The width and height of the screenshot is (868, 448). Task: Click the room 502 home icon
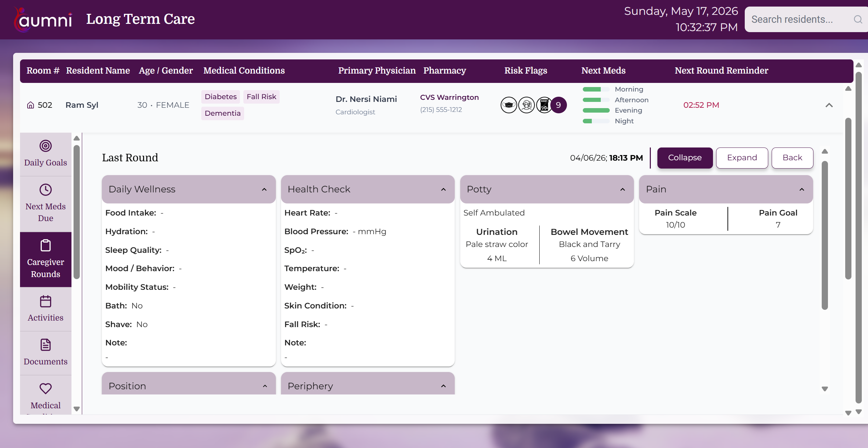click(31, 105)
